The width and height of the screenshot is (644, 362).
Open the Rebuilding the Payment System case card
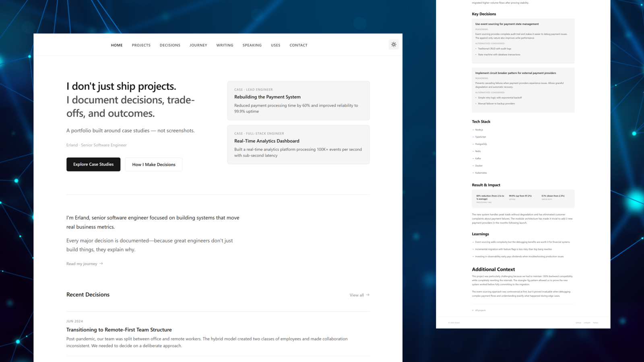click(x=298, y=101)
